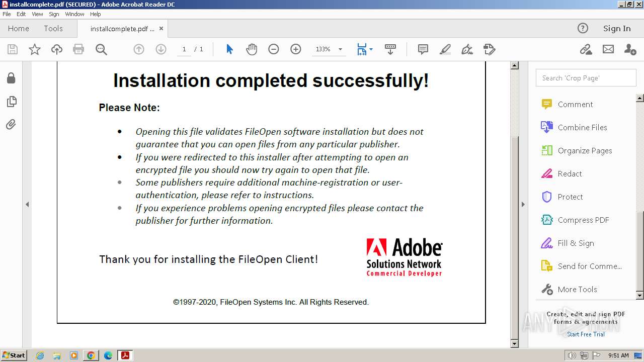Zoom out with the minus icon
The height and width of the screenshot is (362, 644).
tap(274, 49)
